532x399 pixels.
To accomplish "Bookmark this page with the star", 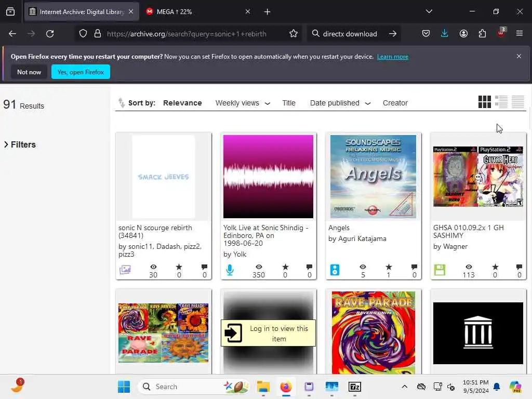I will coord(294,34).
